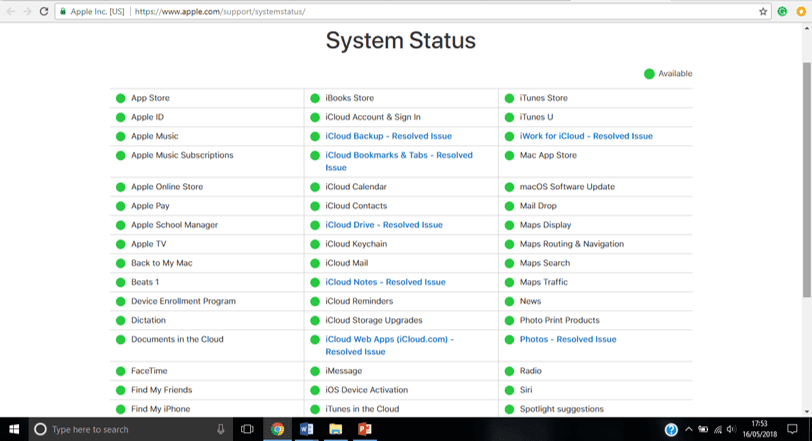Click the blue help question mark tray icon

[x=671, y=429]
